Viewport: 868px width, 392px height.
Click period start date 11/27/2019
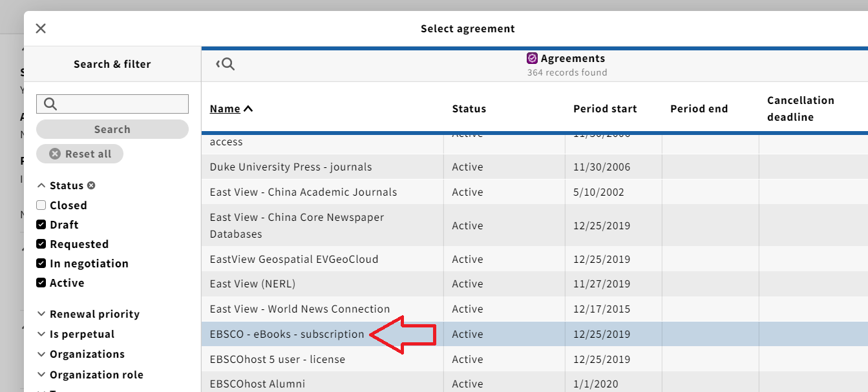[602, 284]
